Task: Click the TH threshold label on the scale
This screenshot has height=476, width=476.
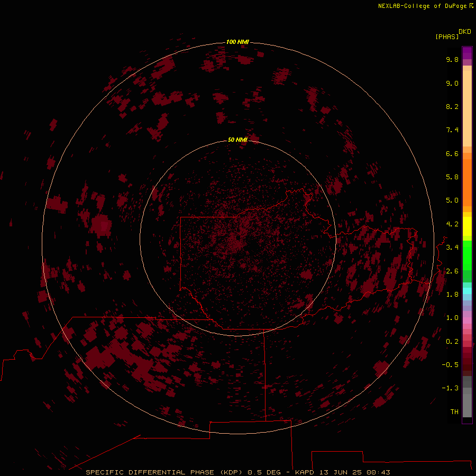Action: [454, 412]
